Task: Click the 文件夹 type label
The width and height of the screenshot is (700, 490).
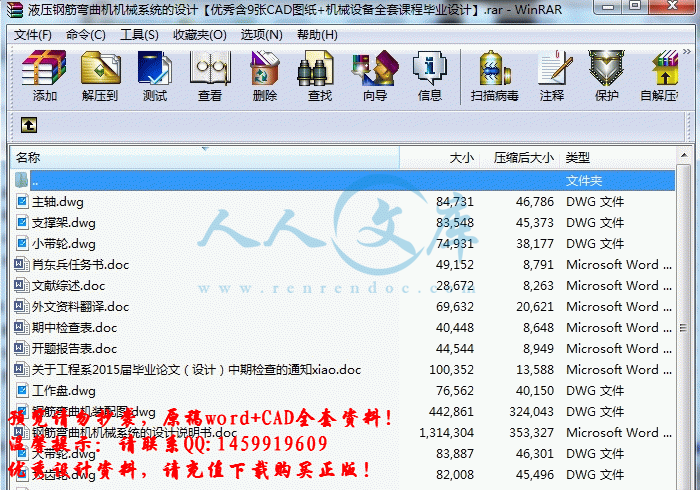Action: (x=584, y=181)
